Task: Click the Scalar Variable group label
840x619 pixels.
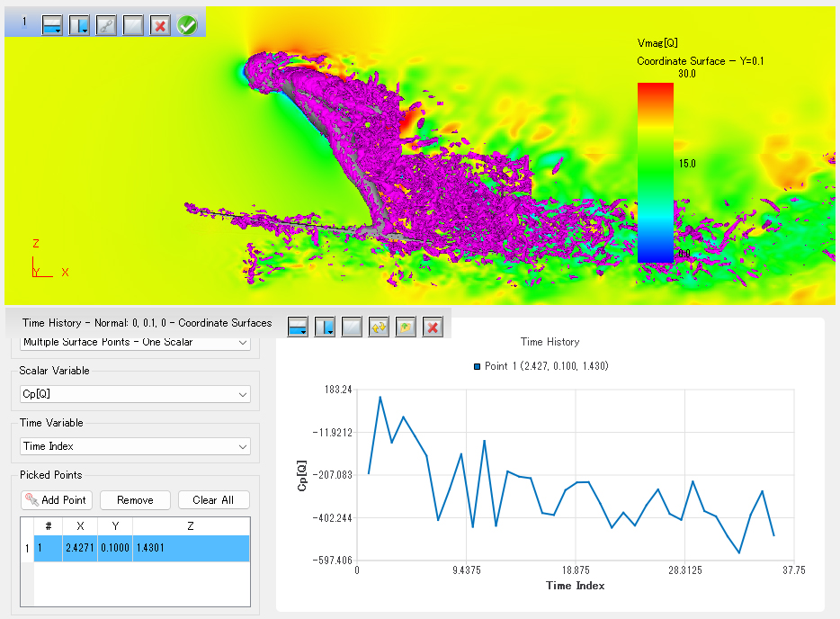Action: pyautogui.click(x=54, y=371)
